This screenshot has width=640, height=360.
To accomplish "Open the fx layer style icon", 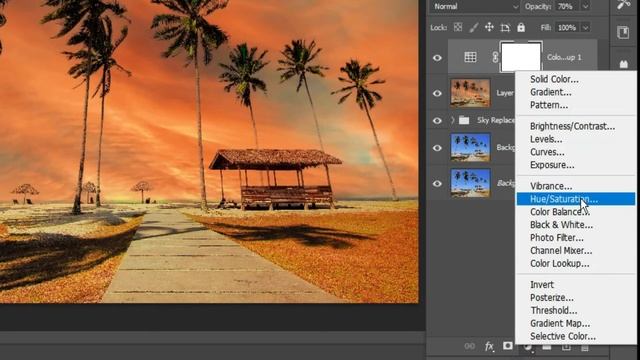I will (x=489, y=346).
